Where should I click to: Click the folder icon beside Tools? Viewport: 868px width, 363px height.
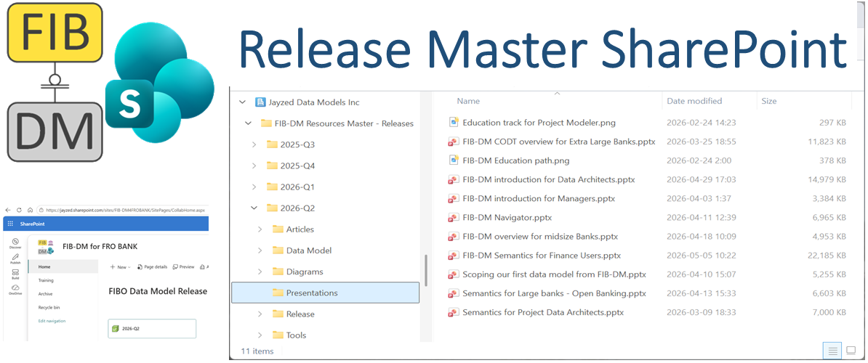tap(278, 335)
